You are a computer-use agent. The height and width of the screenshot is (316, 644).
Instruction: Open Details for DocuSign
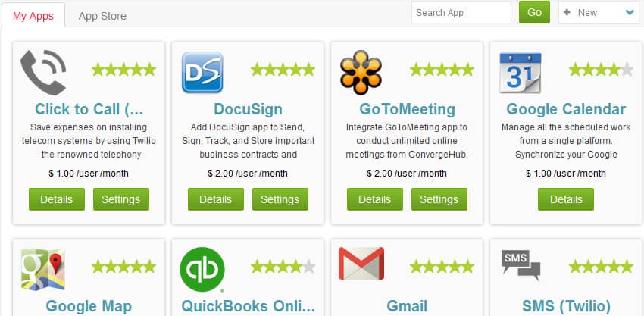click(x=216, y=199)
